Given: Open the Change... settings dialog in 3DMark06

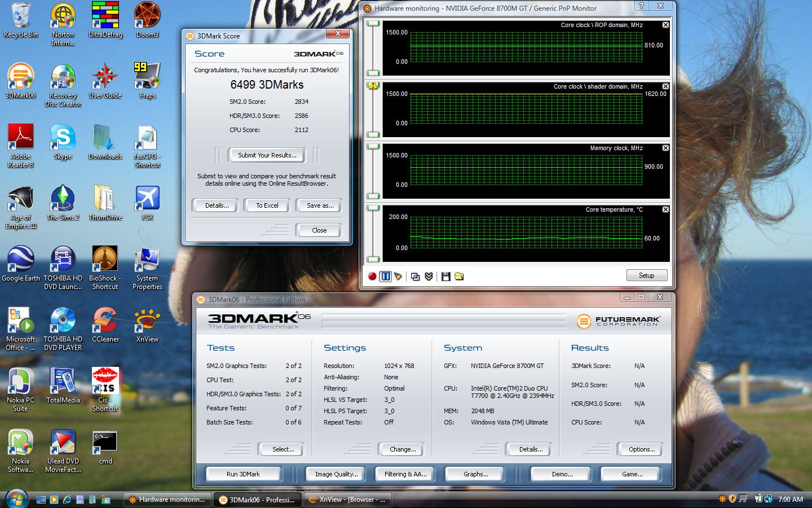Looking at the screenshot, I should pyautogui.click(x=403, y=449).
